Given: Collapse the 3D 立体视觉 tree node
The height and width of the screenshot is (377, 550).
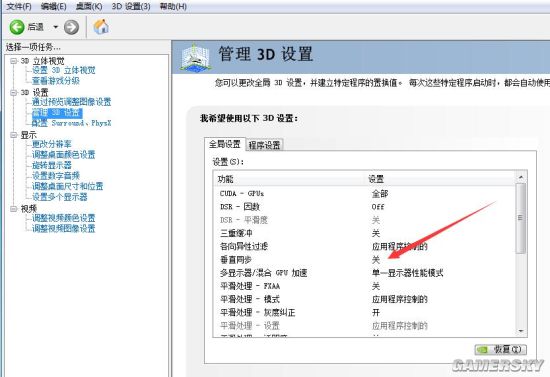Looking at the screenshot, I should coord(14,61).
